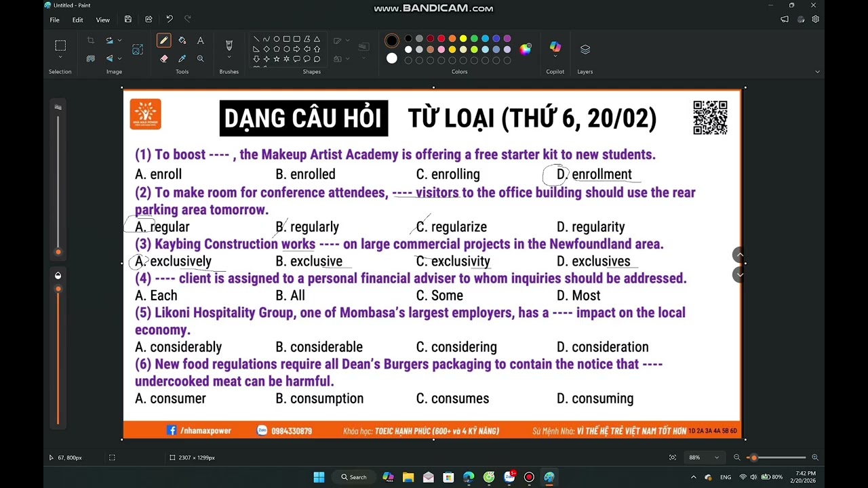Click the ENG language indicator
The height and width of the screenshot is (488, 868).
(x=726, y=477)
